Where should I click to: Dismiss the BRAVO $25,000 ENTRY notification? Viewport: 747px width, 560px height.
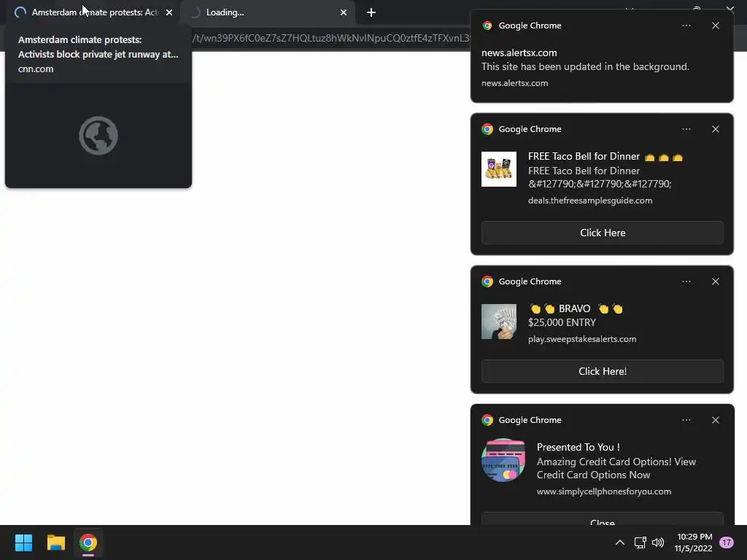click(x=716, y=281)
